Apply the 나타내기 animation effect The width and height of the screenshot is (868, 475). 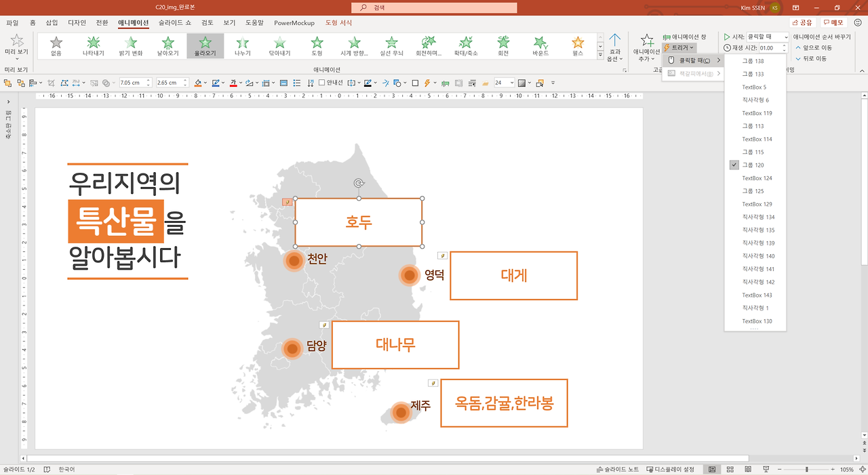tap(94, 45)
